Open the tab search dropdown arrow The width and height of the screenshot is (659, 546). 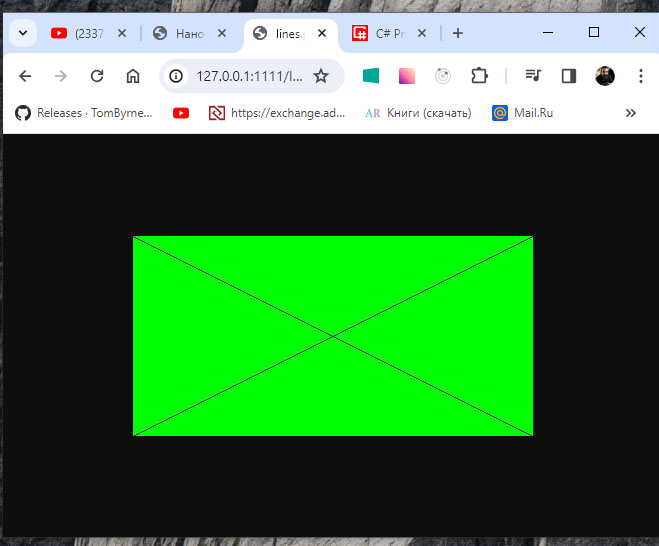(23, 33)
